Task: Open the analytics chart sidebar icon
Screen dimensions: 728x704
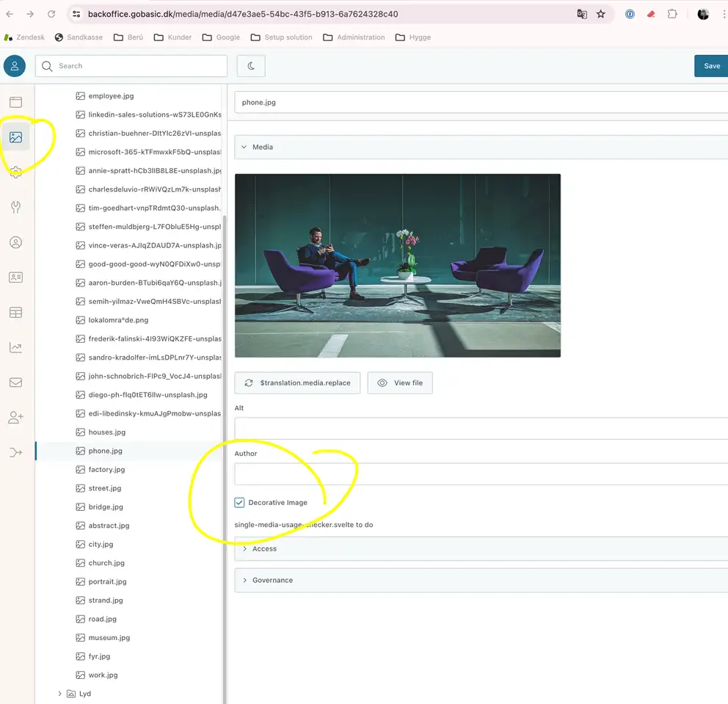Action: (x=15, y=348)
